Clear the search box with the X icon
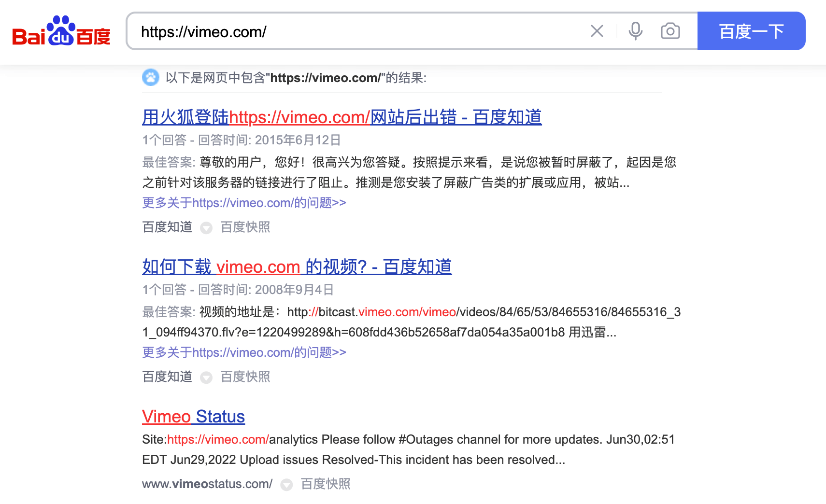826x504 pixels. point(597,31)
